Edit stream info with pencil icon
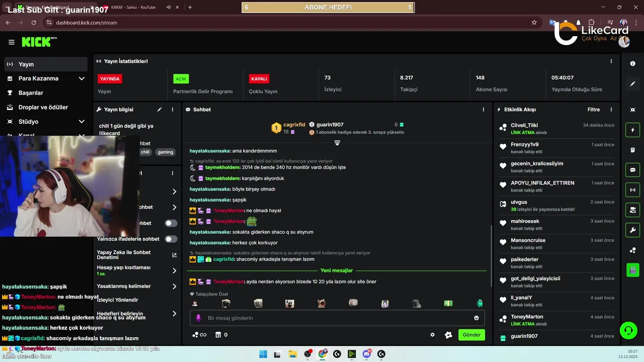 point(159,110)
